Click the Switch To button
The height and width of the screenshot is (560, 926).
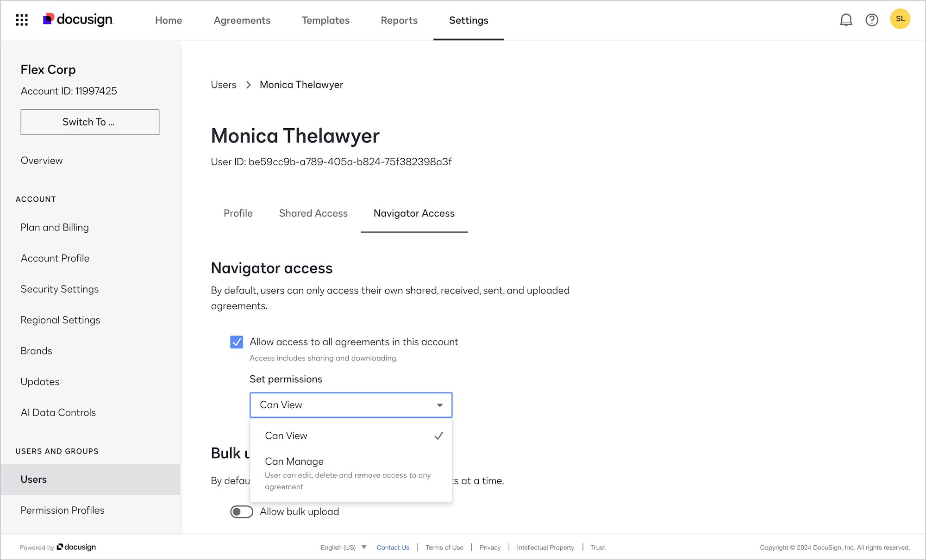click(x=89, y=122)
